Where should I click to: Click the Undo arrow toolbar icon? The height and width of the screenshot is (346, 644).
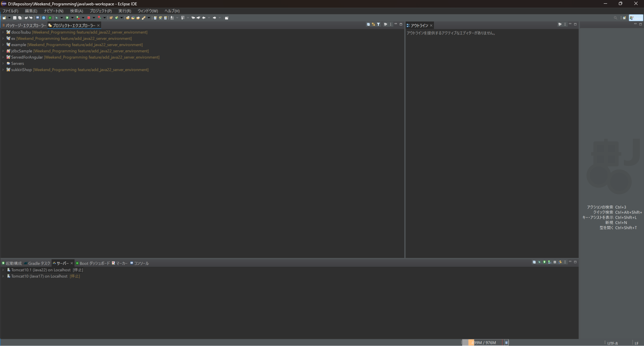[26, 18]
